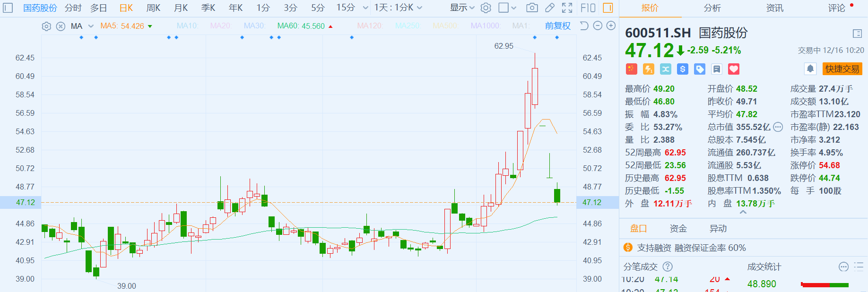Click the red-green 成交统计 volume bar
This screenshot has width=868, height=292.
[825, 284]
